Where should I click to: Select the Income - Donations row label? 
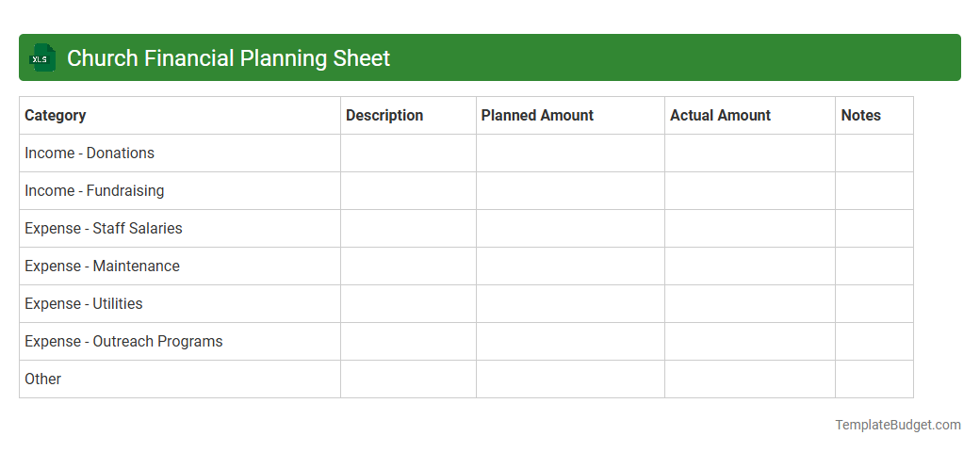click(x=90, y=153)
